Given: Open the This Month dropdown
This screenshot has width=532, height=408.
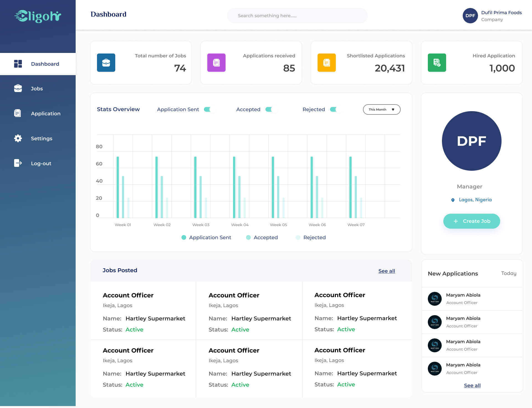Looking at the screenshot, I should (x=382, y=109).
